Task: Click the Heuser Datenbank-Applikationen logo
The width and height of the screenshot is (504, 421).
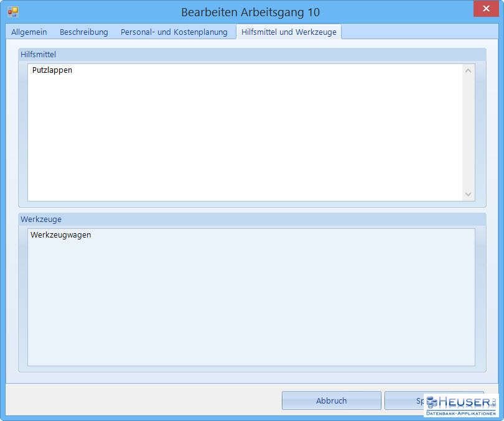Action: tap(461, 405)
